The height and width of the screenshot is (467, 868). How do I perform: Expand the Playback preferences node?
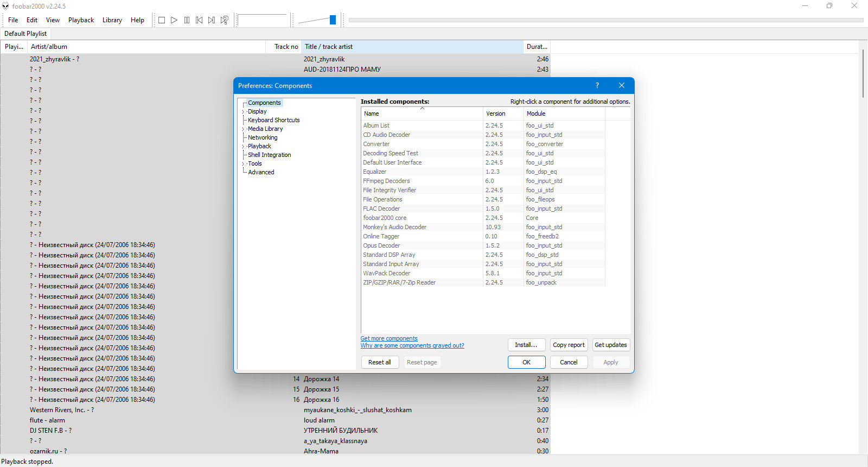pos(242,147)
